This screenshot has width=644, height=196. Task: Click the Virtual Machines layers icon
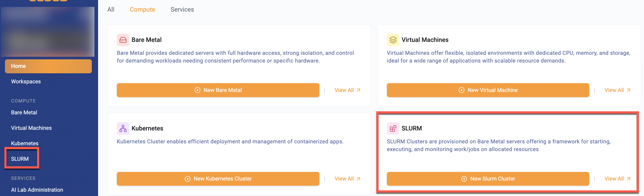click(393, 40)
